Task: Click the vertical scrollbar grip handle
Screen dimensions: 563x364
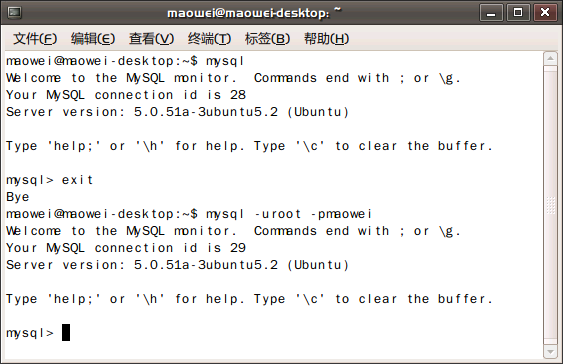Action: pyautogui.click(x=550, y=205)
